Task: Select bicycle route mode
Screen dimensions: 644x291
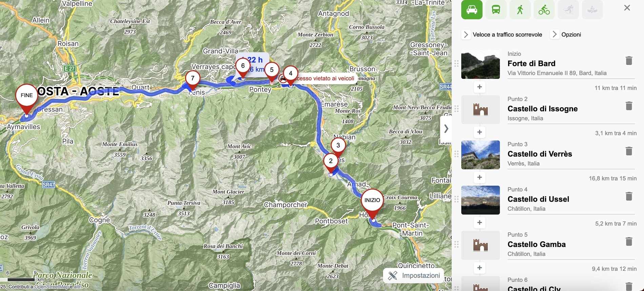Action: (544, 9)
